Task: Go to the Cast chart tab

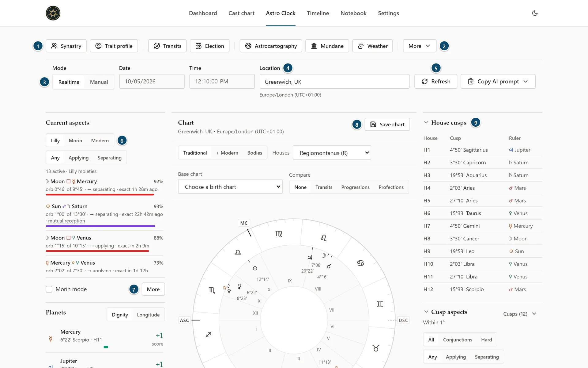Action: click(x=241, y=13)
